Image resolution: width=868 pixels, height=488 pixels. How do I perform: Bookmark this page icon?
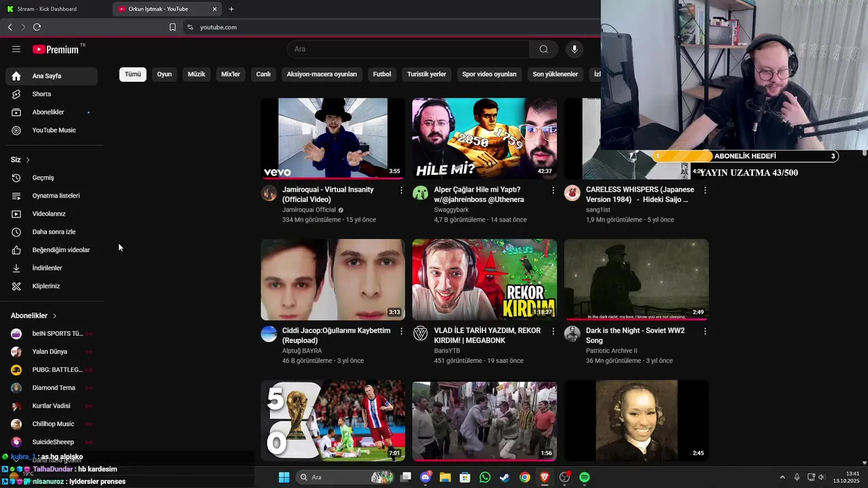pos(172,27)
